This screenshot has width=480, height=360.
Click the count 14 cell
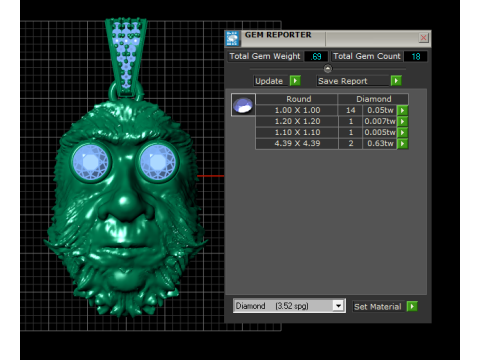(x=350, y=110)
